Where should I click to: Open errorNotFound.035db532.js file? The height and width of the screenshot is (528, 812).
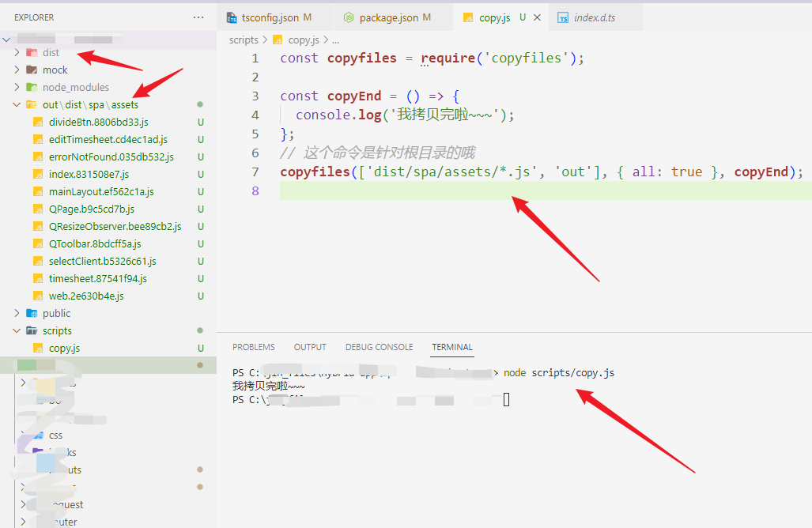[x=111, y=157]
